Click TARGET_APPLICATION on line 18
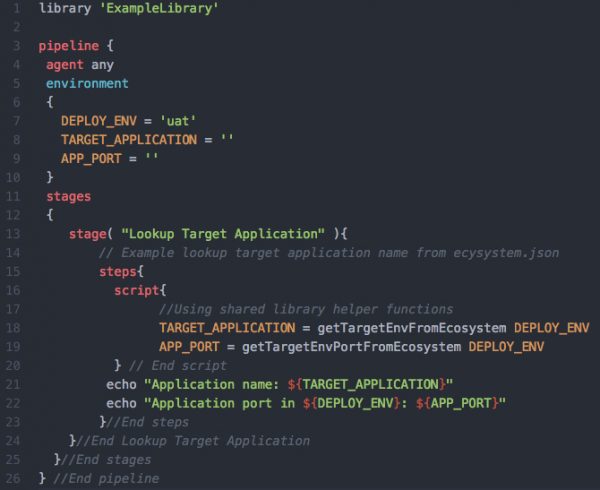 click(x=227, y=328)
